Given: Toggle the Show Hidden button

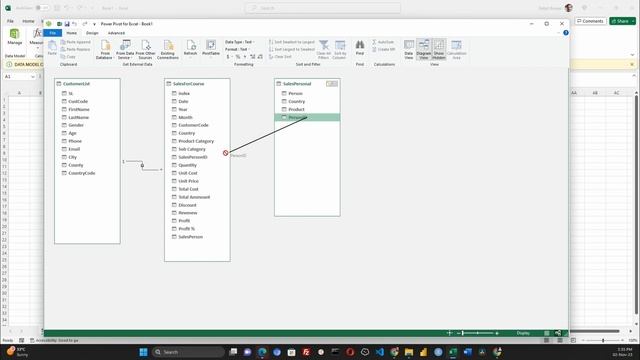Looking at the screenshot, I should pyautogui.click(x=439, y=49).
